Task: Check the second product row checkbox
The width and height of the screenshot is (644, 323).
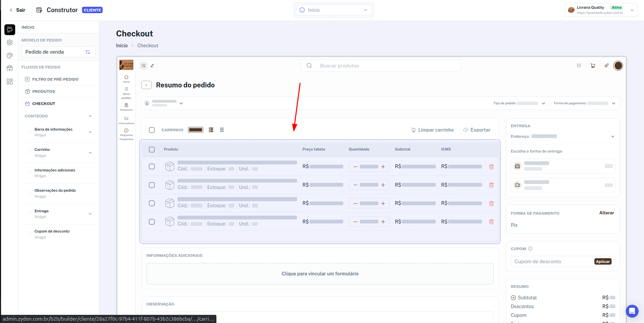Action: tap(152, 185)
